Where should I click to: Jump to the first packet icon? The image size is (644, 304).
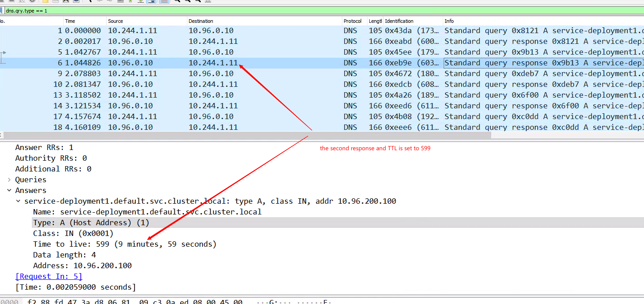click(x=119, y=2)
